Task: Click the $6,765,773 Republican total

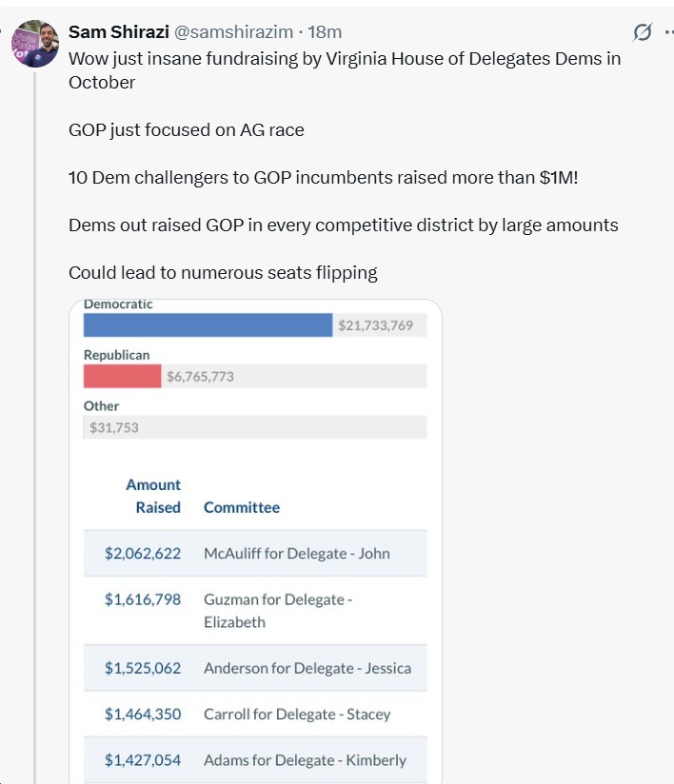Action: click(200, 376)
